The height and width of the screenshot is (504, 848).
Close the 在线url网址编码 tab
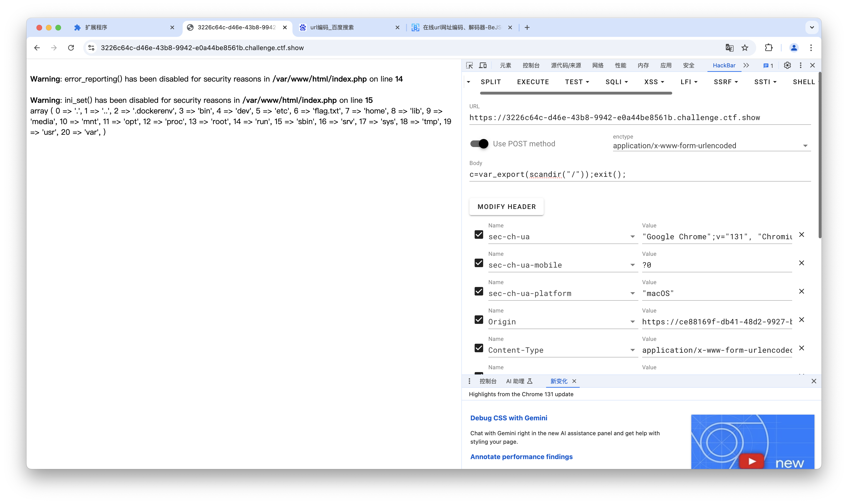(x=510, y=27)
